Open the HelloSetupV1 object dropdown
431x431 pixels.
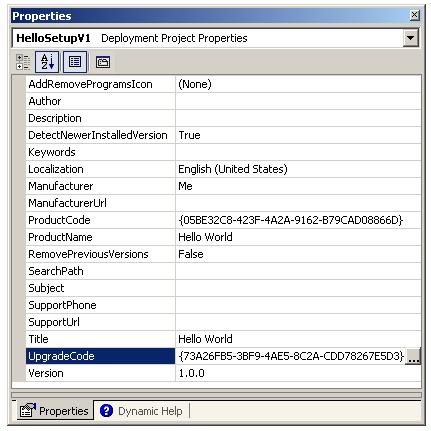pos(410,38)
